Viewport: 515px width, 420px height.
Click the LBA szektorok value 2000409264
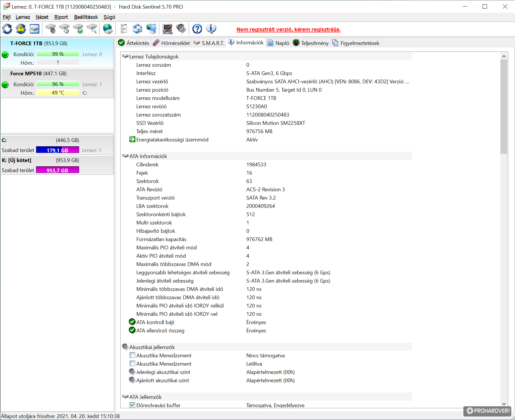tap(260, 206)
